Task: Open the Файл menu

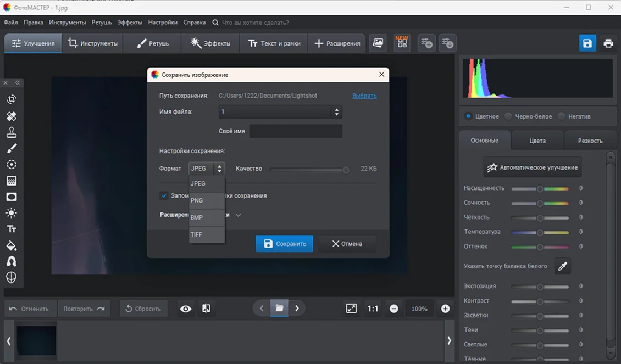Action: [x=10, y=22]
